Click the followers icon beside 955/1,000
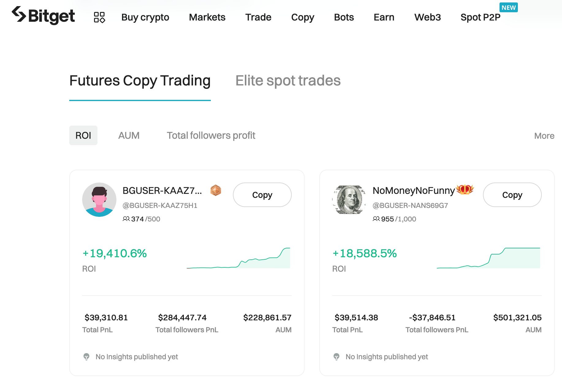The width and height of the screenshot is (562, 392). (x=376, y=219)
